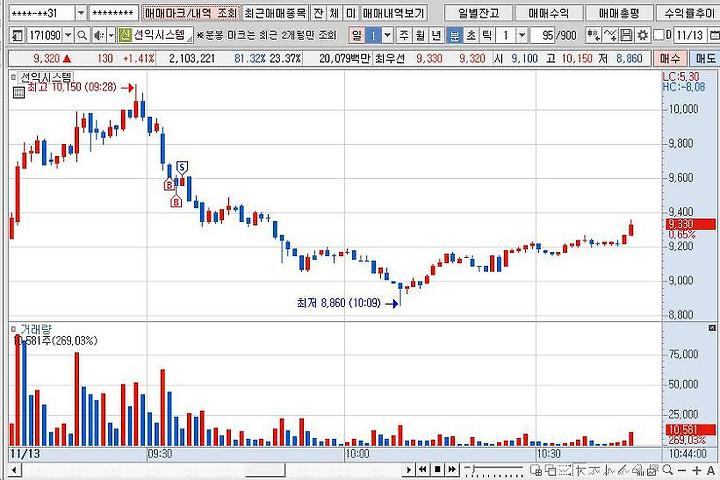Close the volume panel via its X box
Viewport: 720px width, 480px height.
712,328
